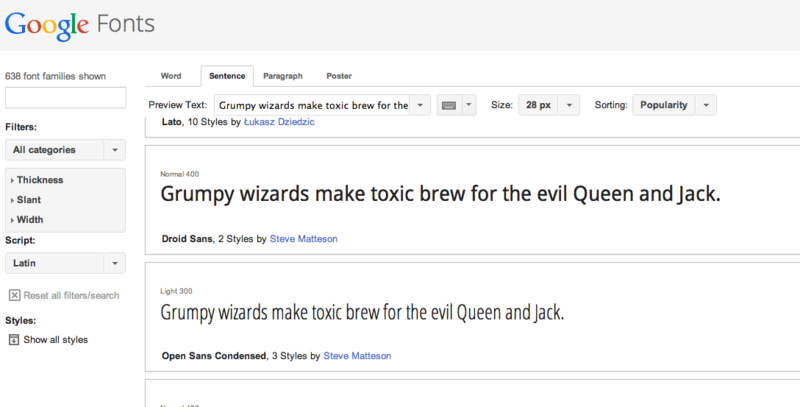Click the Open Sans Condensed font name
Screen dimensions: 800x407
click(x=214, y=355)
